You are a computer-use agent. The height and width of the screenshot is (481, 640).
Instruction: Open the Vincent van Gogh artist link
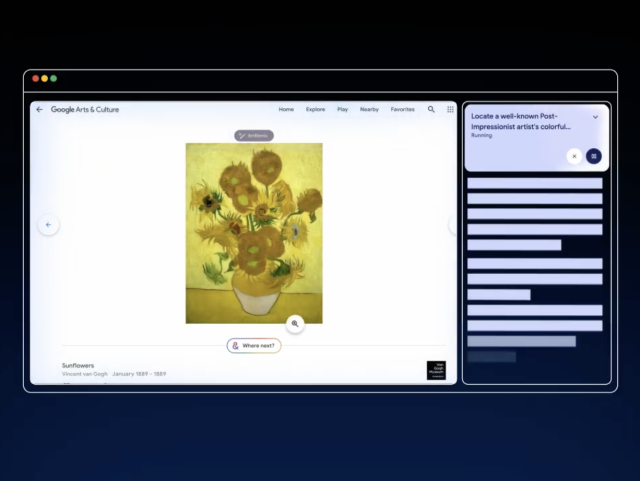(85, 374)
